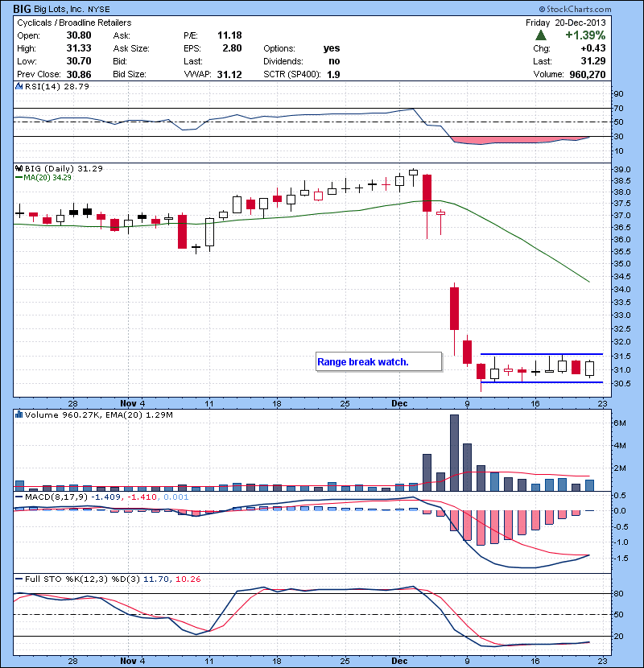Click the Dec date label under price chart
This screenshot has width=644, height=668.
pos(399,403)
